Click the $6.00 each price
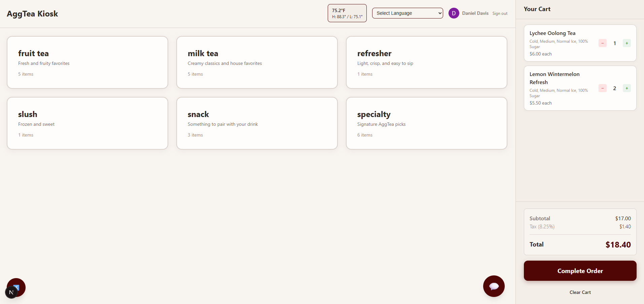This screenshot has height=304, width=644. (x=541, y=54)
